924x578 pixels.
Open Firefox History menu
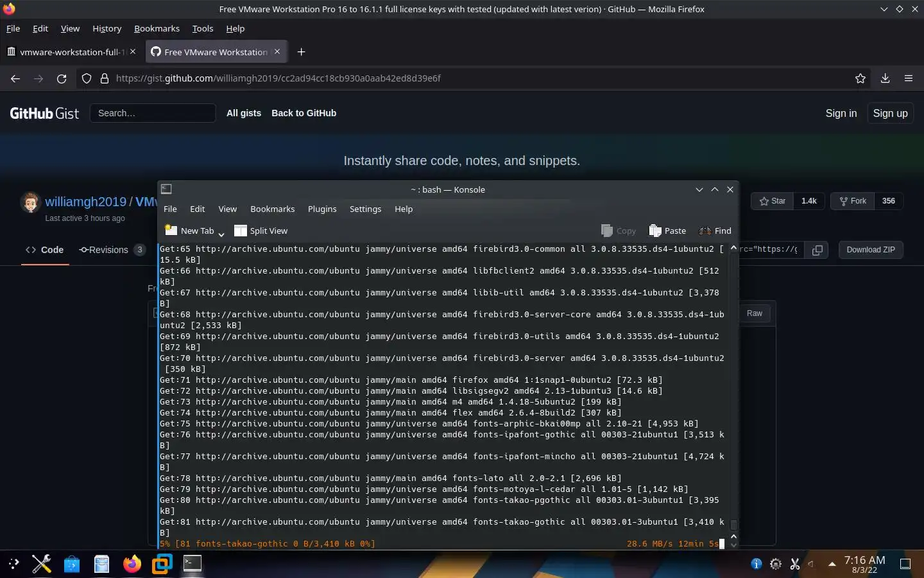click(107, 28)
